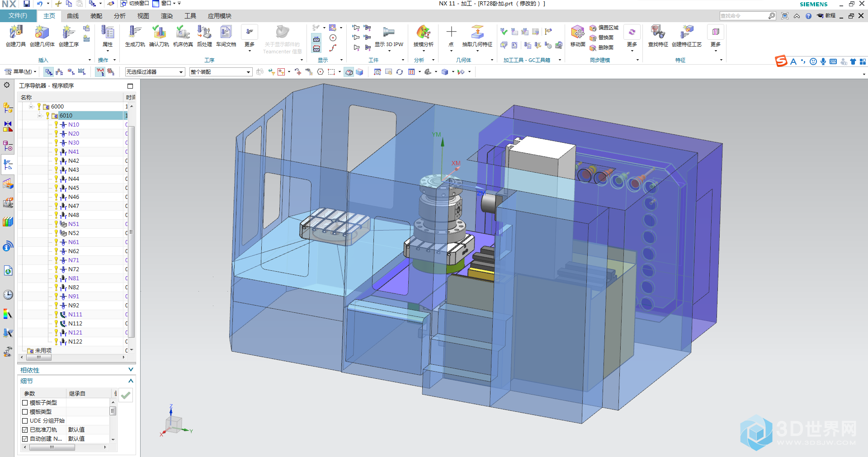Click the navigator settings gear icon
Viewport: 868px width, 457px height.
[x=7, y=85]
